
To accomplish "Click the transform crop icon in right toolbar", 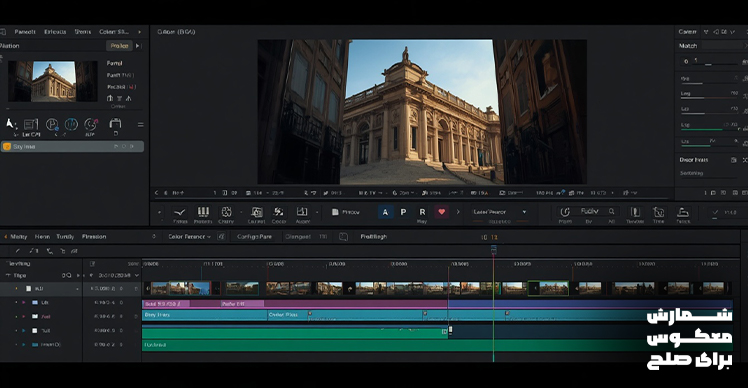I will pyautogui.click(x=659, y=212).
